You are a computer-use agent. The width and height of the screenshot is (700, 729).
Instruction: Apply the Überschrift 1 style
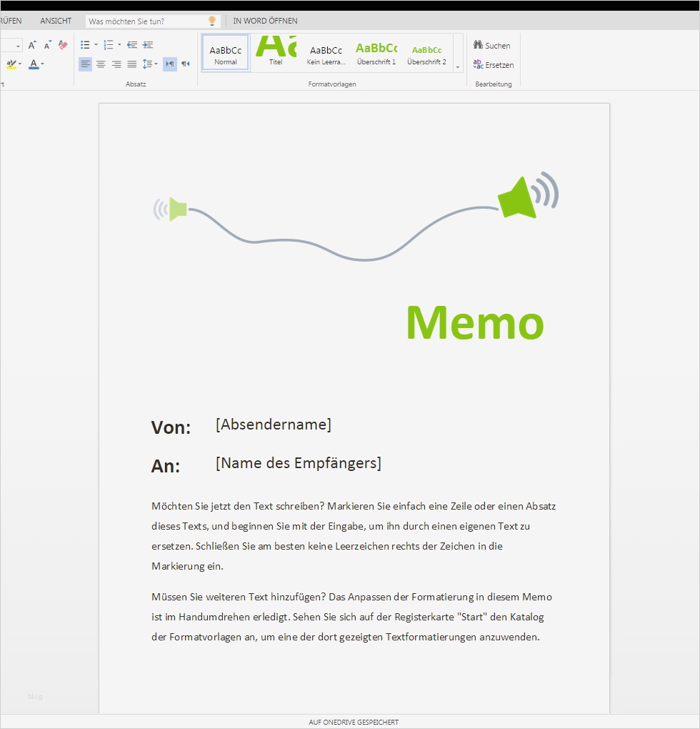tap(376, 53)
